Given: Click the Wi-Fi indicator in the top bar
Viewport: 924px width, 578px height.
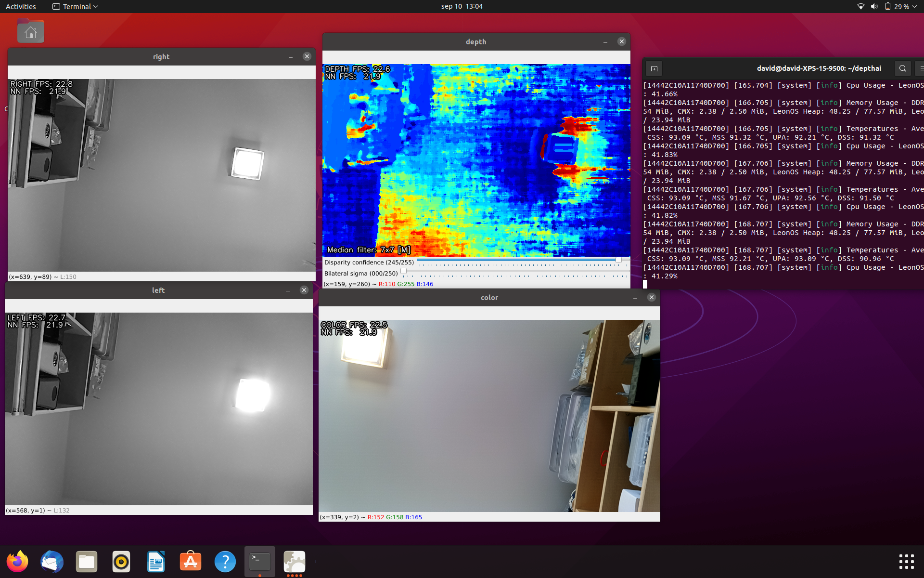Looking at the screenshot, I should (861, 6).
